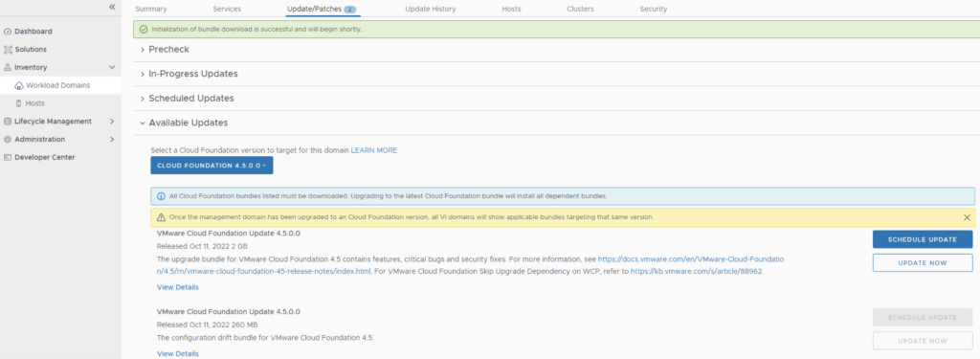Switch to the Services tab
The image size is (980, 359).
227,10
